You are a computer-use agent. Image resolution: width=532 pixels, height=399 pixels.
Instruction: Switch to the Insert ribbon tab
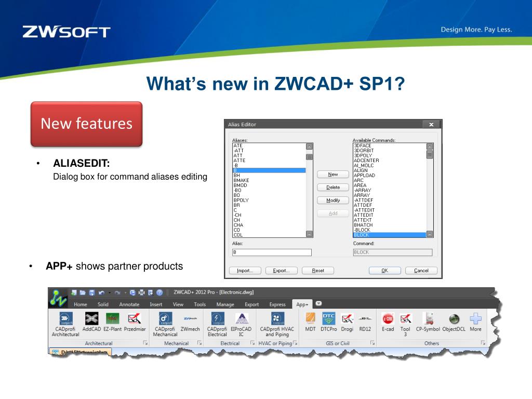(156, 304)
